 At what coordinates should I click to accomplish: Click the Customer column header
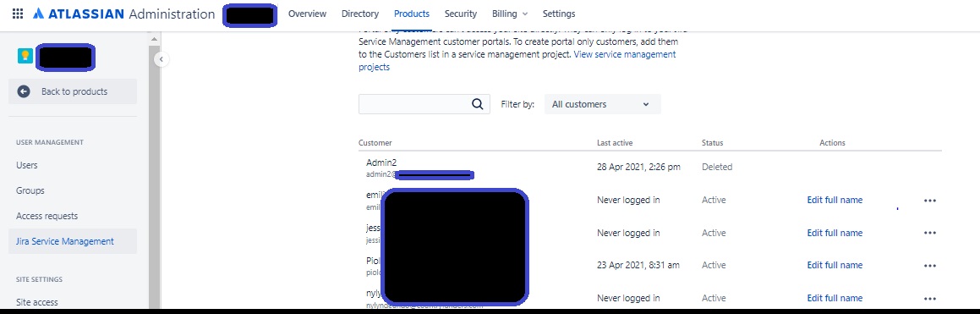click(375, 143)
